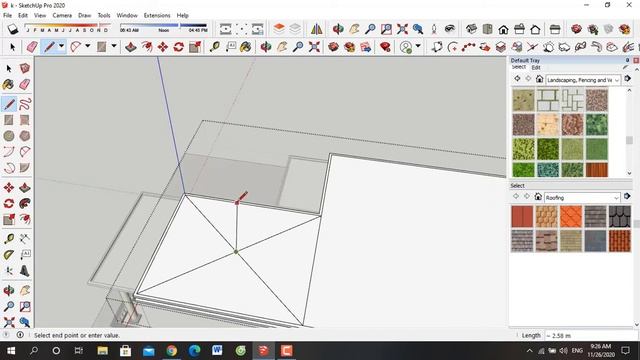Switch to the Edit tab in Materials

(536, 67)
